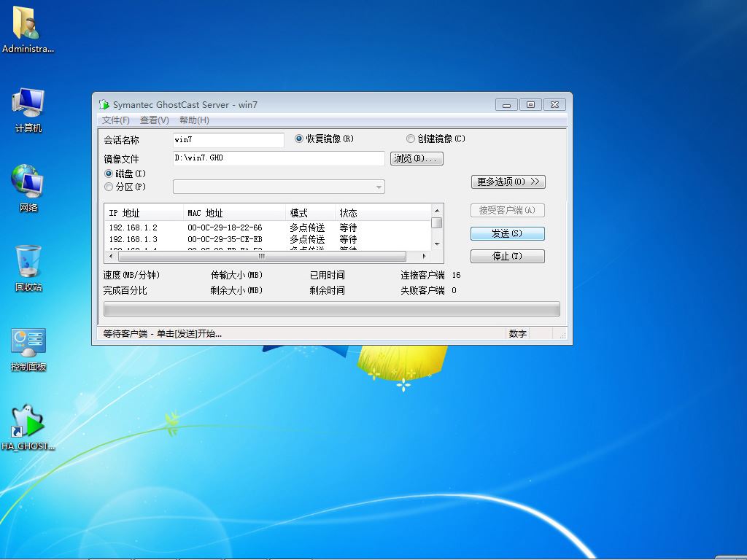Image resolution: width=747 pixels, height=560 pixels.
Task: Click the 连接客户端 count label
Action: click(422, 275)
